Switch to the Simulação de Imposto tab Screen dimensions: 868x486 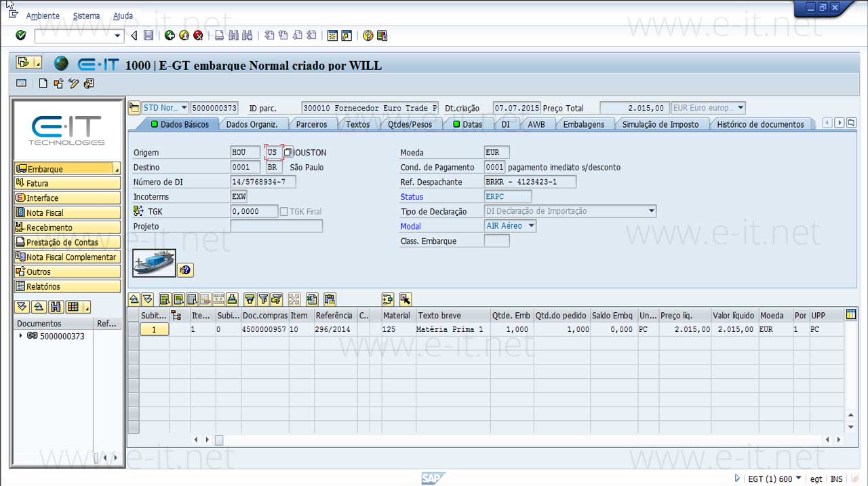660,124
